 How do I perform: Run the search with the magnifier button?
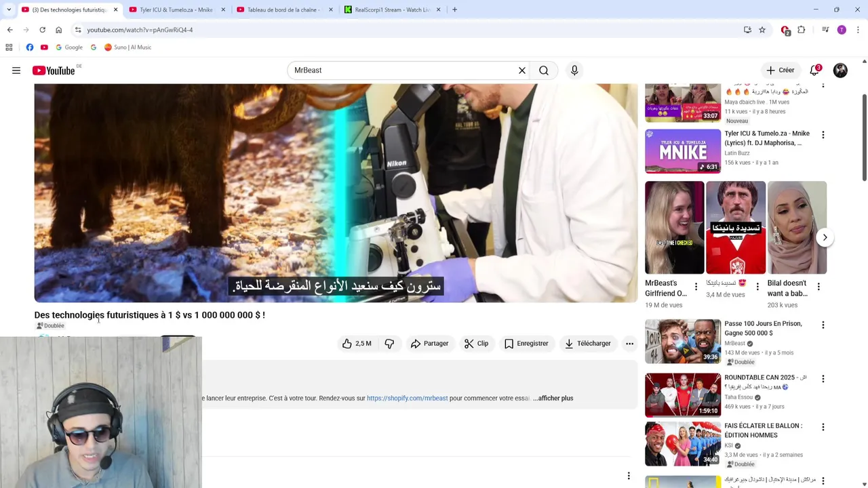pos(544,70)
